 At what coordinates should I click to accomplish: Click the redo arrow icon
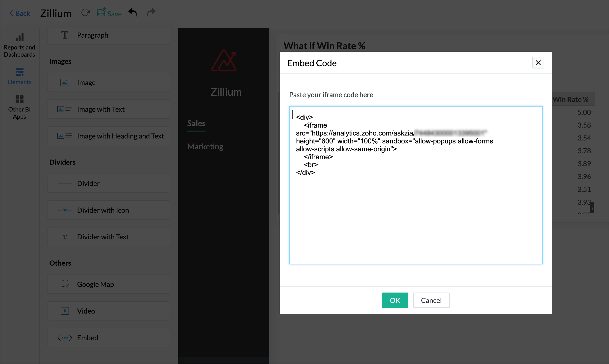click(151, 12)
